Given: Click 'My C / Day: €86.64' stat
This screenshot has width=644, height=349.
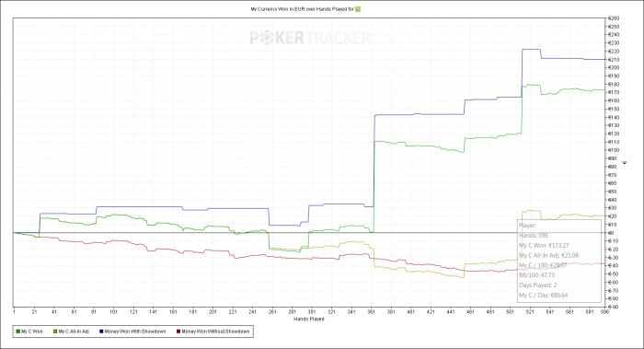Looking at the screenshot, I should [x=543, y=296].
